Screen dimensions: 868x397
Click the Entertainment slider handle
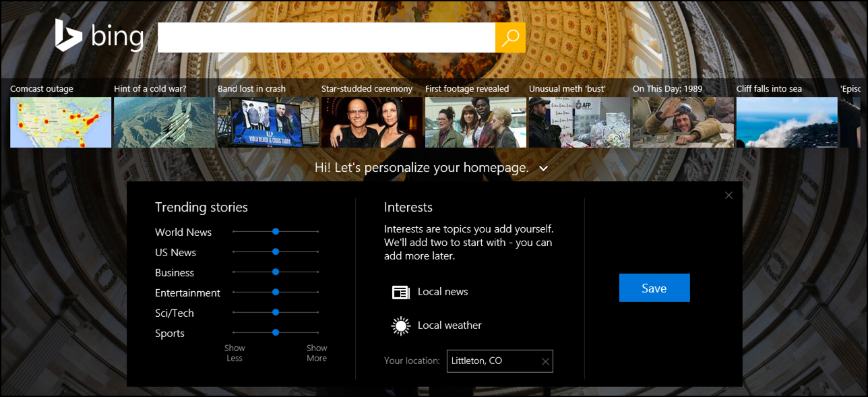[276, 292]
